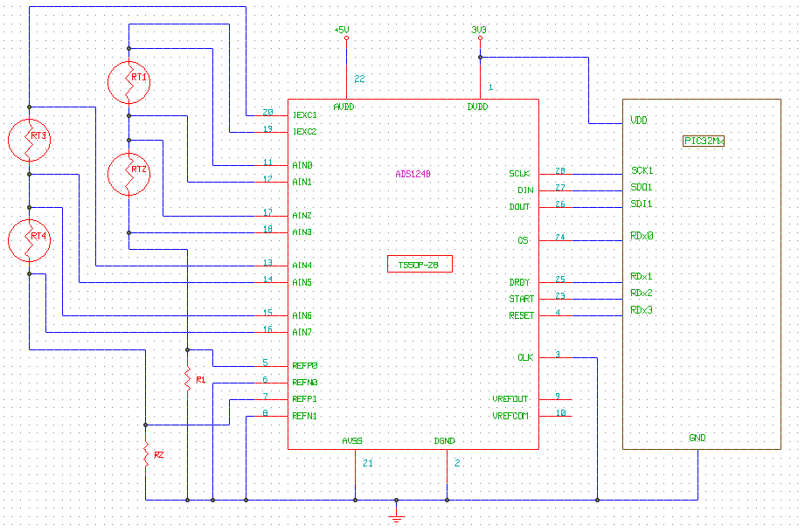This screenshot has height=532, width=805.
Task: Click pin number 5 beside REFP0
Action: (265, 363)
